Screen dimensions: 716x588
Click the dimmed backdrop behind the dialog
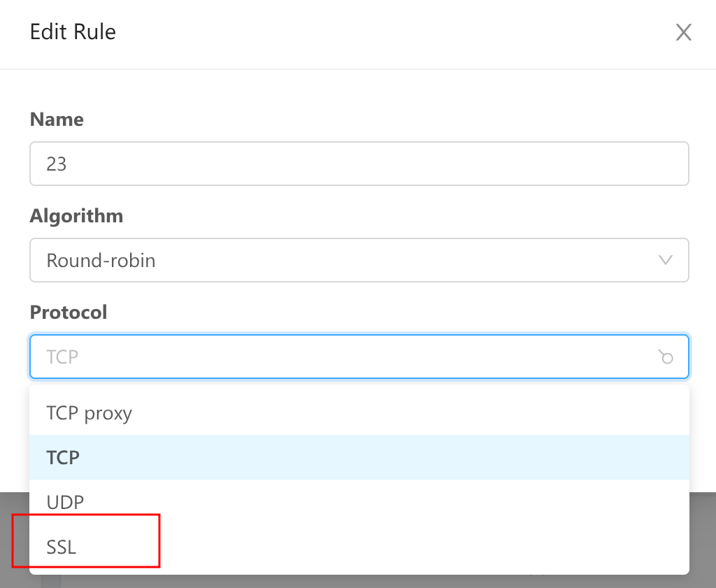pos(702,538)
